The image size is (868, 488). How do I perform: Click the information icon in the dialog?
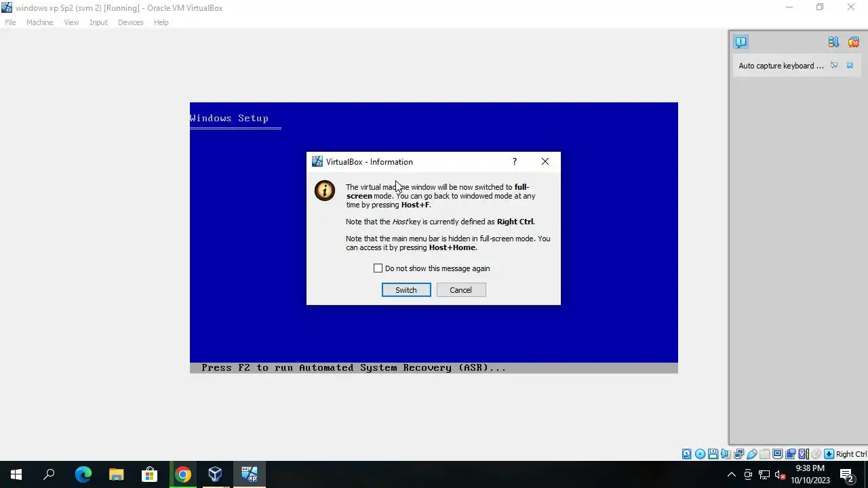tap(325, 190)
